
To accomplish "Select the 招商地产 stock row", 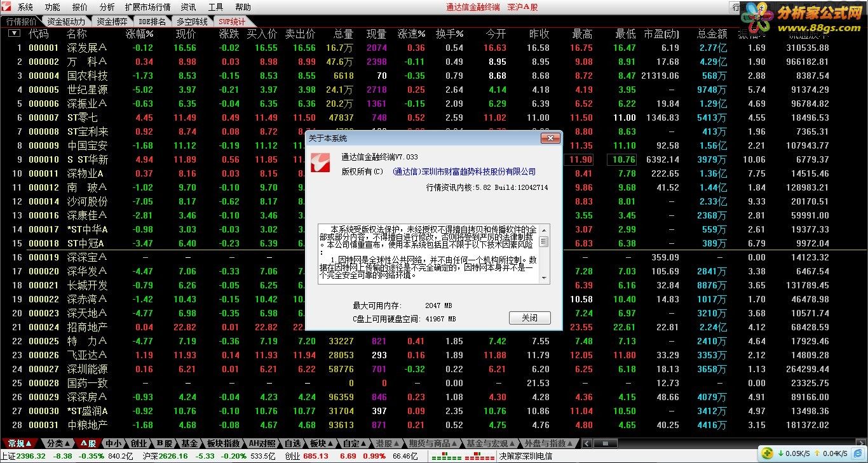I will click(x=434, y=327).
